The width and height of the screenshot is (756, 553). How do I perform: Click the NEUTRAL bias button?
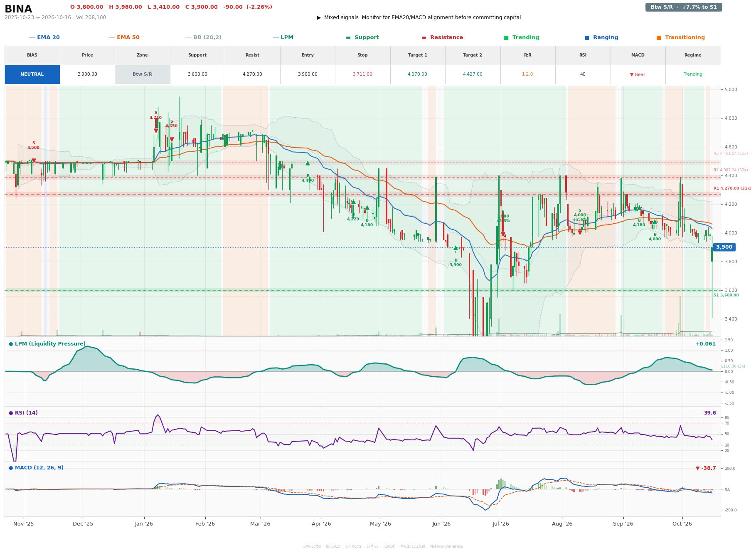(32, 74)
